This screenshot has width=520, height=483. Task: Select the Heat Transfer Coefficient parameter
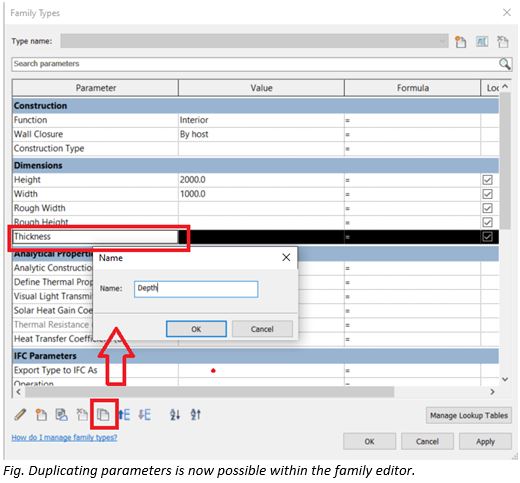53,339
